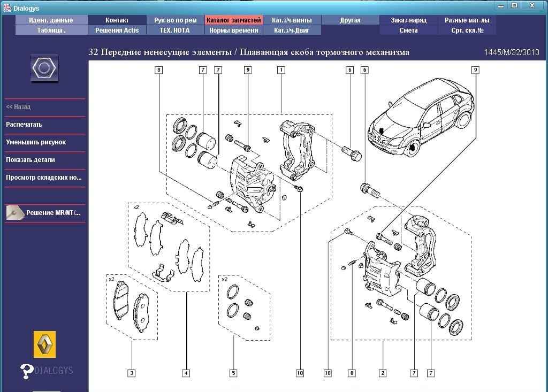The width and height of the screenshot is (548, 392).
Task: Open the Смета tab
Action: [408, 30]
